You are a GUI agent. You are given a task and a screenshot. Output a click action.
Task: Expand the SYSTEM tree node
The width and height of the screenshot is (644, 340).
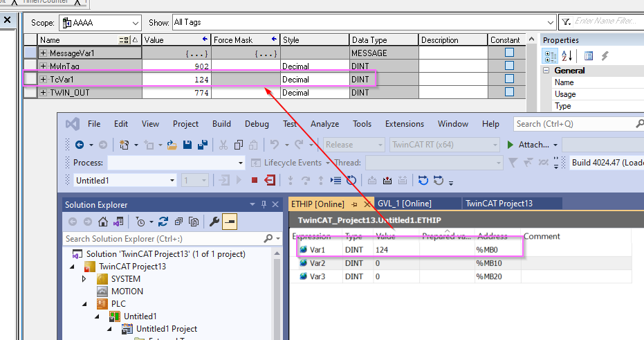pos(84,279)
